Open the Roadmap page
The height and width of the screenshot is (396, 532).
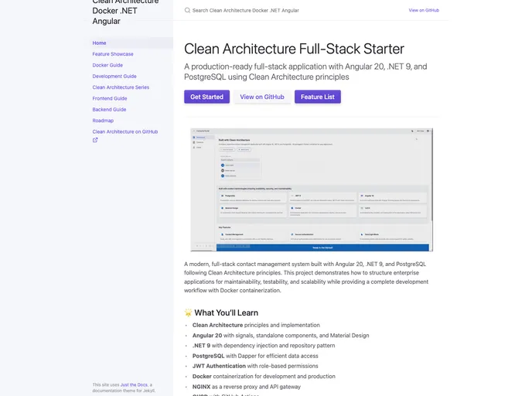(x=103, y=121)
